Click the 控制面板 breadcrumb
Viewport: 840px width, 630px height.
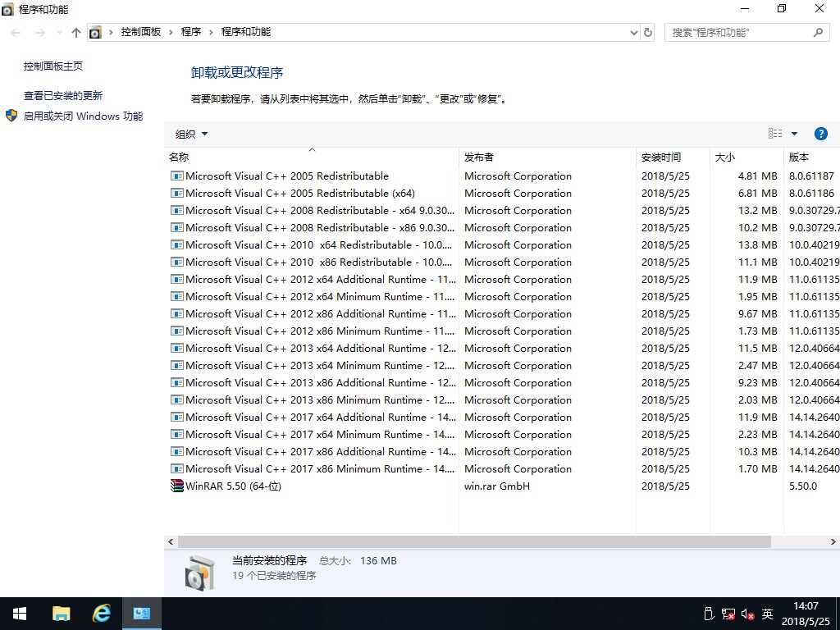(141, 32)
